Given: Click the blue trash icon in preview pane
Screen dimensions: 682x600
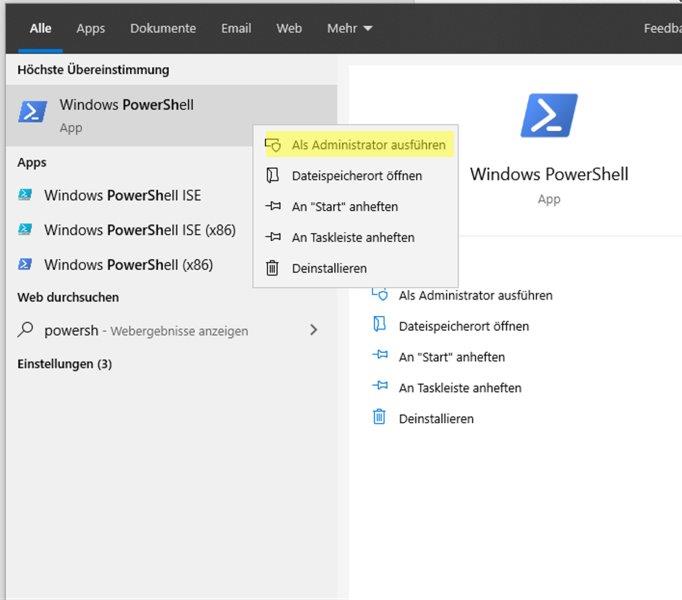Looking at the screenshot, I should point(379,417).
